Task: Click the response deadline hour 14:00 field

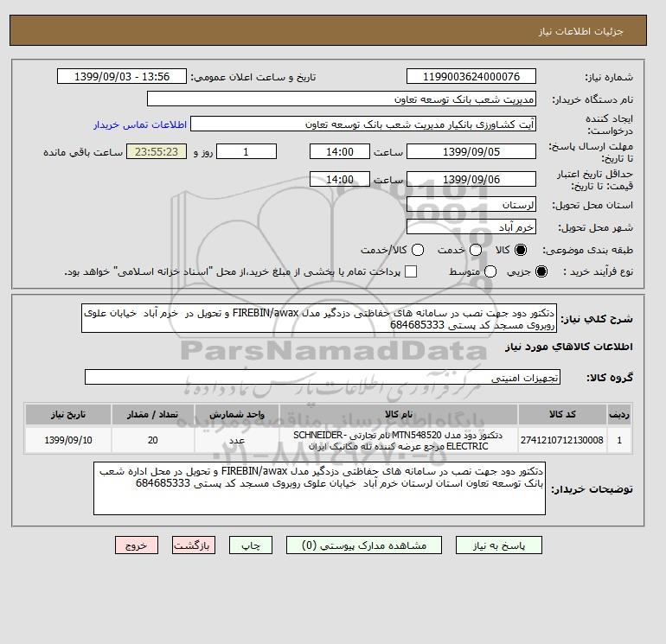Action: pos(340,151)
